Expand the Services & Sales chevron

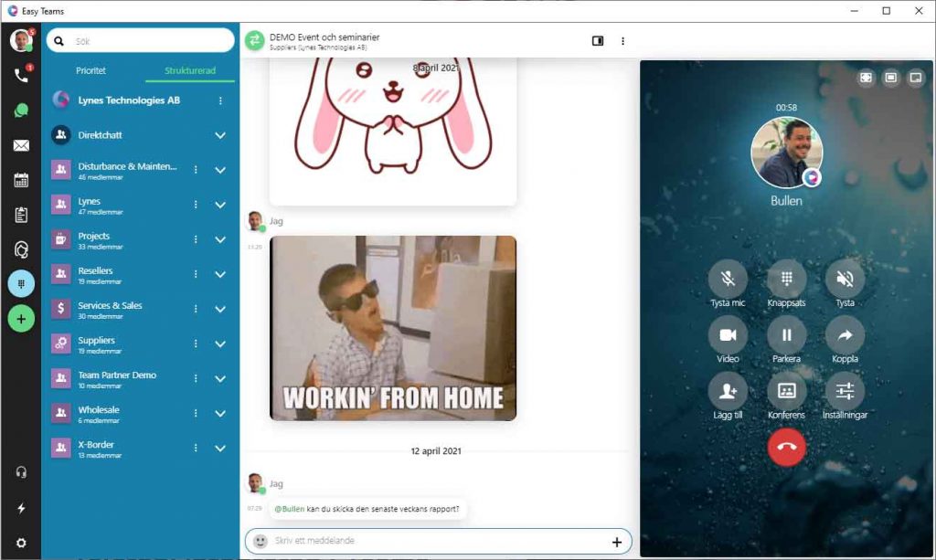coord(220,309)
